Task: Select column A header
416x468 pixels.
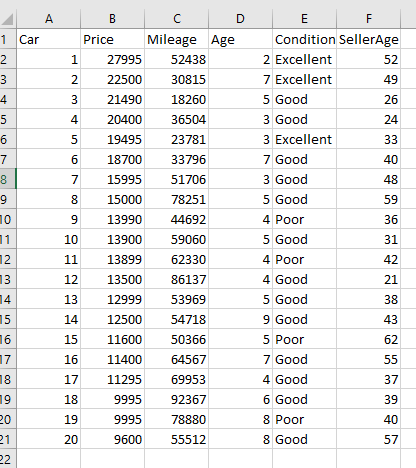Action: click(49, 19)
